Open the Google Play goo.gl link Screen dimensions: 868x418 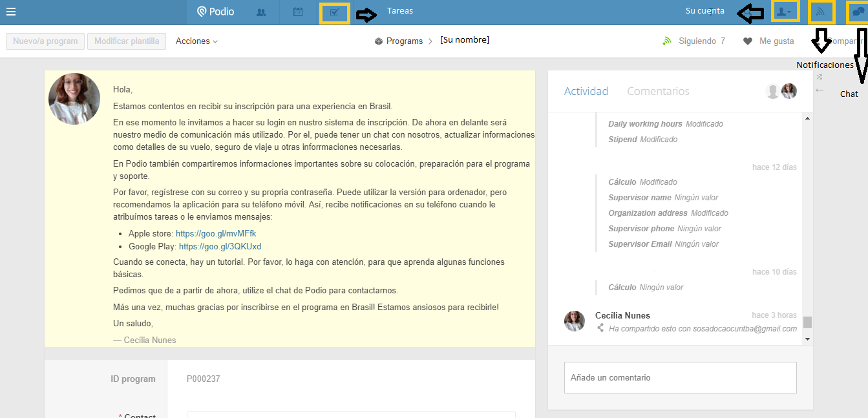coord(220,246)
